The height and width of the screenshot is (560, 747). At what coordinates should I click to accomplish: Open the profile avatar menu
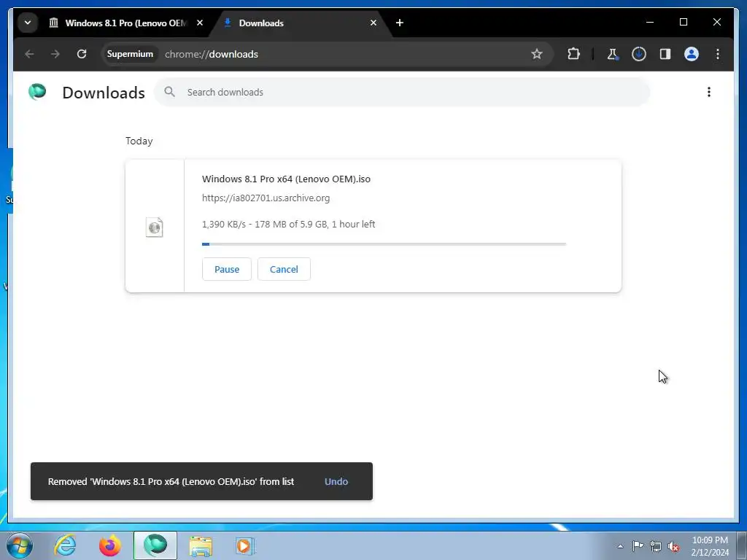coord(692,54)
